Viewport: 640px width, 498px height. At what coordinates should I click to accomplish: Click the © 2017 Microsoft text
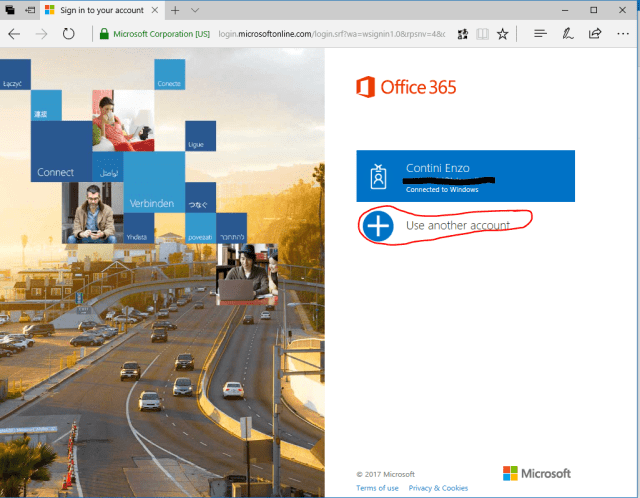[385, 474]
